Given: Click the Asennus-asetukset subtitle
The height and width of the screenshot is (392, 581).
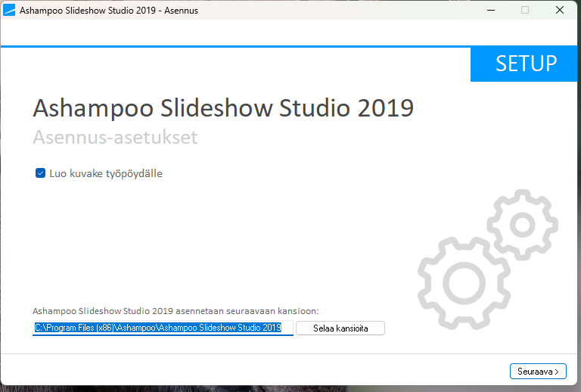Looking at the screenshot, I should pos(115,138).
